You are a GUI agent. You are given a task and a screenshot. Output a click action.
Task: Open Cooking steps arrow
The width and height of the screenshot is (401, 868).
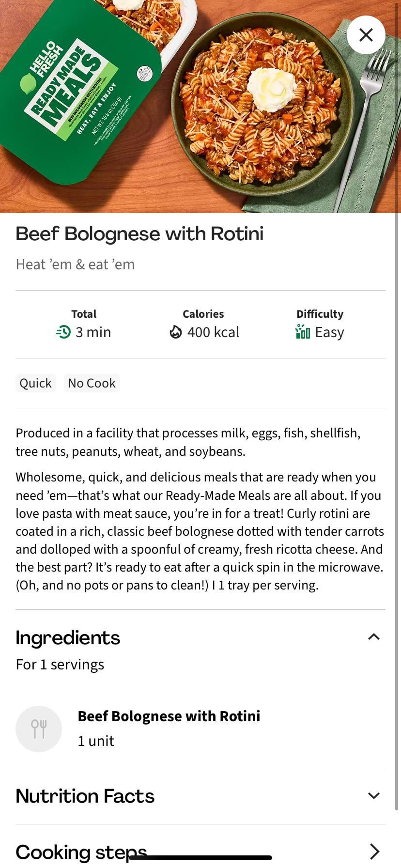tap(374, 851)
